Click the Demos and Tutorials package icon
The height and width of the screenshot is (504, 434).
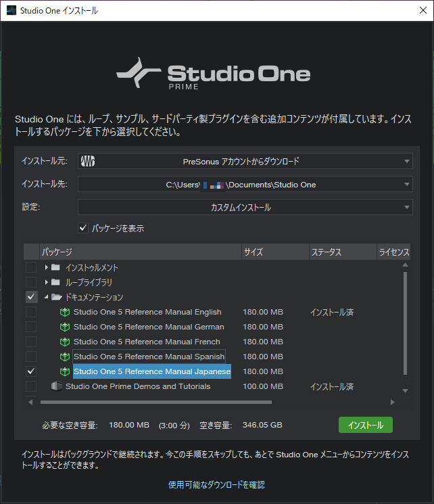[x=57, y=386]
